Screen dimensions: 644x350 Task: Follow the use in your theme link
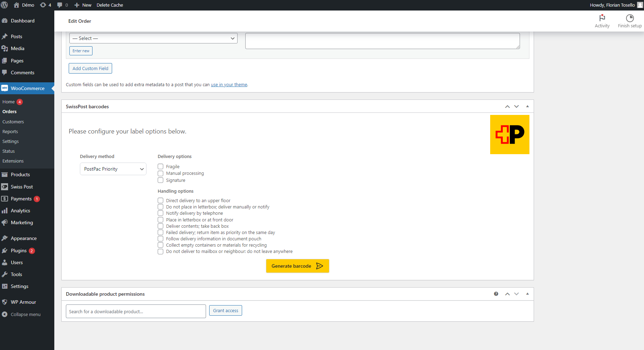click(229, 84)
